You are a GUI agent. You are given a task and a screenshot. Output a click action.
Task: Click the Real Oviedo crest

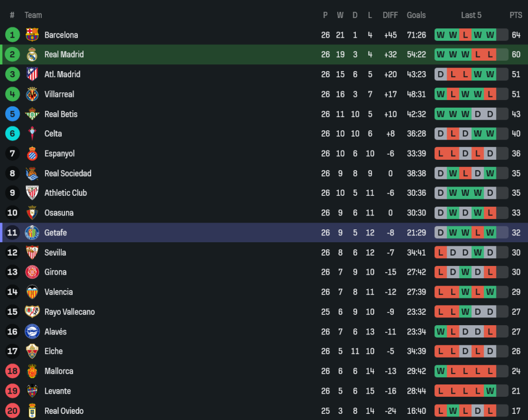coord(32,411)
